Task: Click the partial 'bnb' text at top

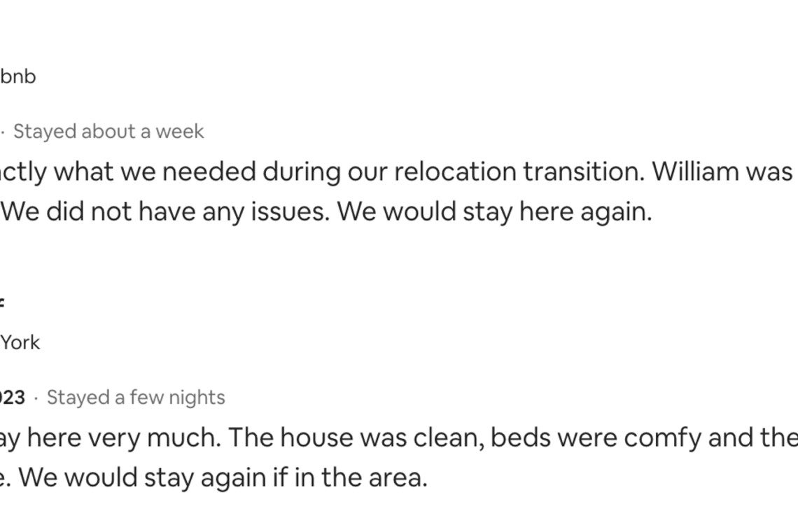Action: click(x=17, y=77)
